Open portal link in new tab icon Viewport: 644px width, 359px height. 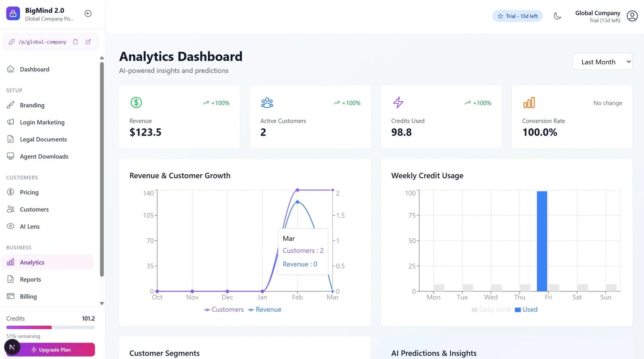pyautogui.click(x=88, y=42)
